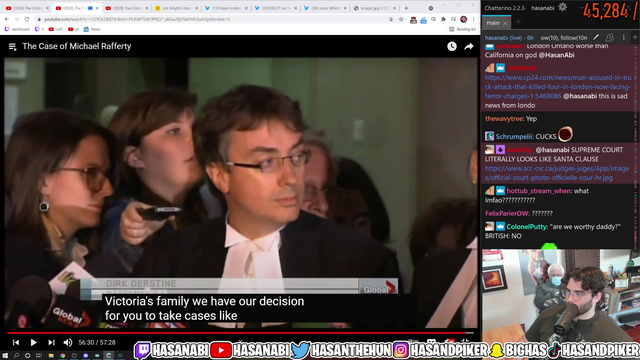Open the scc-csc.ca court photo link
This screenshot has height=360, width=640.
[x=557, y=173]
